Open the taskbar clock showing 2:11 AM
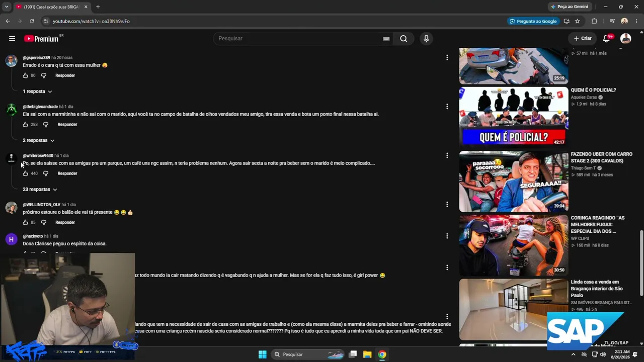644x362 pixels. point(622,354)
